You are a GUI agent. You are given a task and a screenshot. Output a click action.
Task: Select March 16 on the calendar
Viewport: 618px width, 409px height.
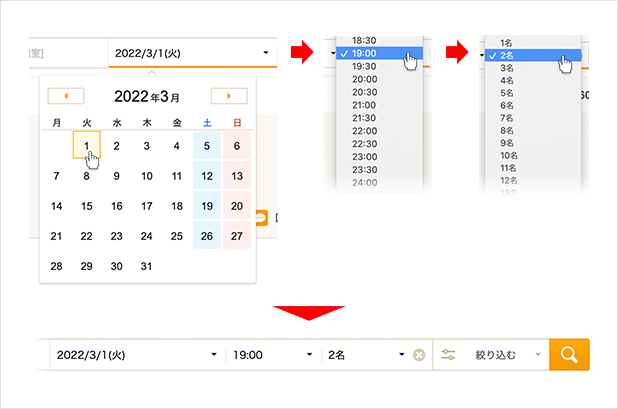pyautogui.click(x=117, y=206)
